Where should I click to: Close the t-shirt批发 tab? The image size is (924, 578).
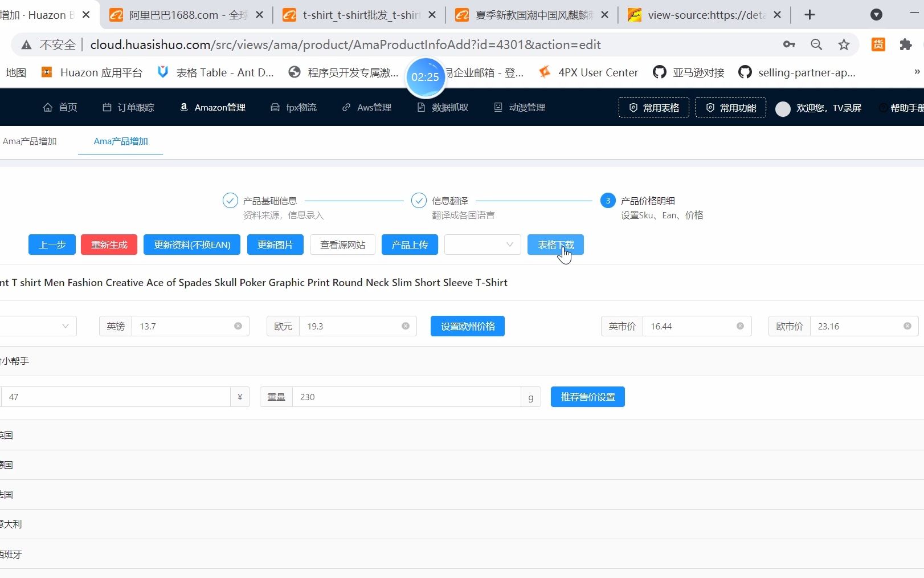point(432,15)
